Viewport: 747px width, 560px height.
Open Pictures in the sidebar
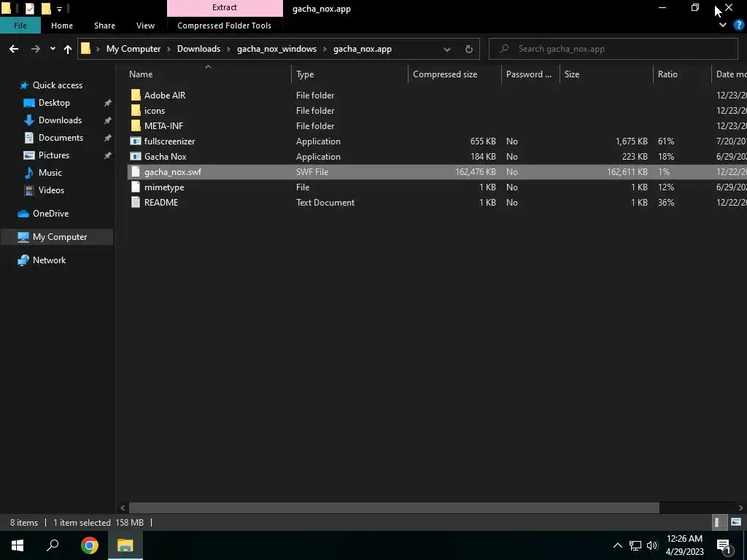point(54,155)
